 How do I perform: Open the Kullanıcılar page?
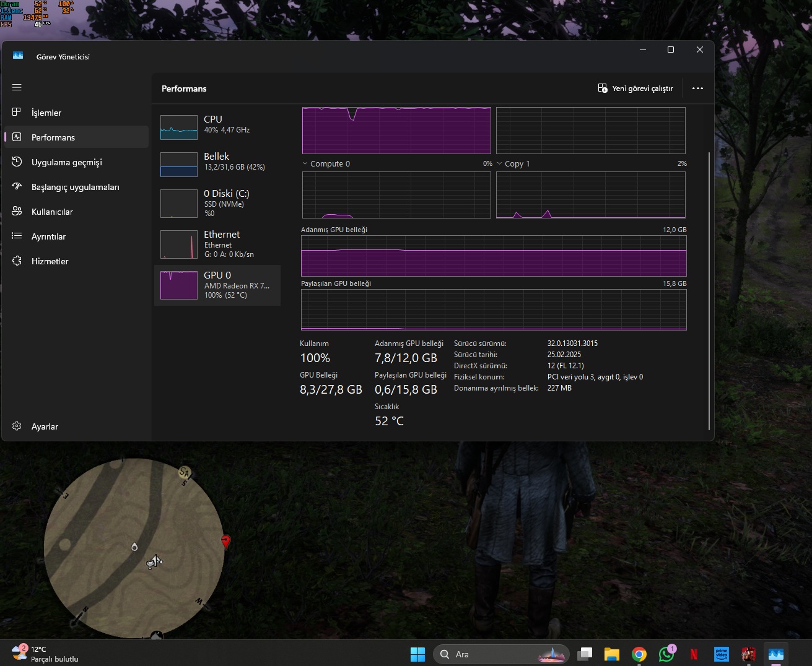point(52,212)
